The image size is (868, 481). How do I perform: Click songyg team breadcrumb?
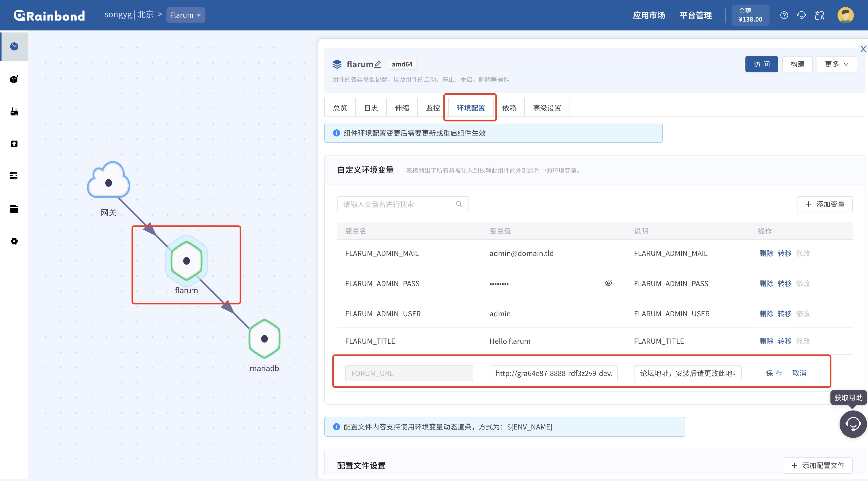pyautogui.click(x=118, y=14)
